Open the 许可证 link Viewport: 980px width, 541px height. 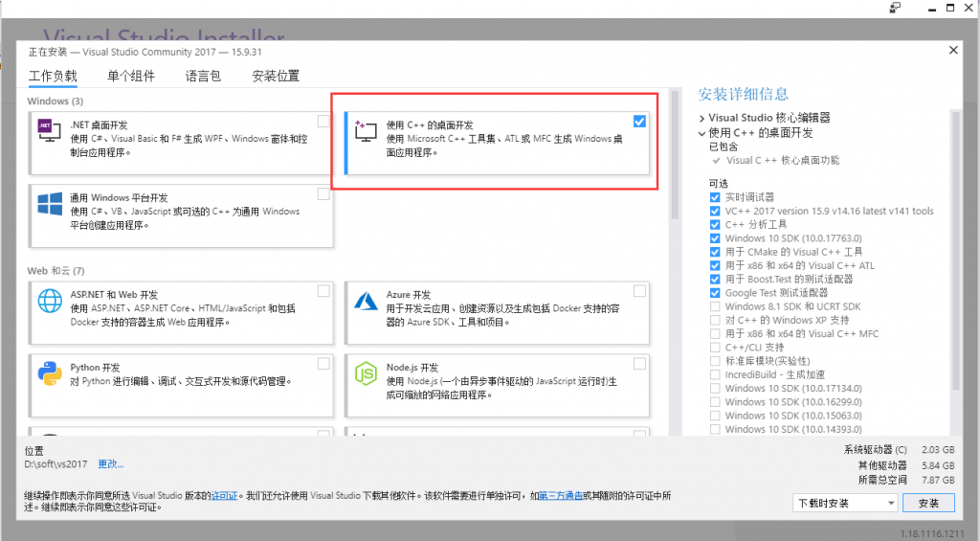click(224, 496)
